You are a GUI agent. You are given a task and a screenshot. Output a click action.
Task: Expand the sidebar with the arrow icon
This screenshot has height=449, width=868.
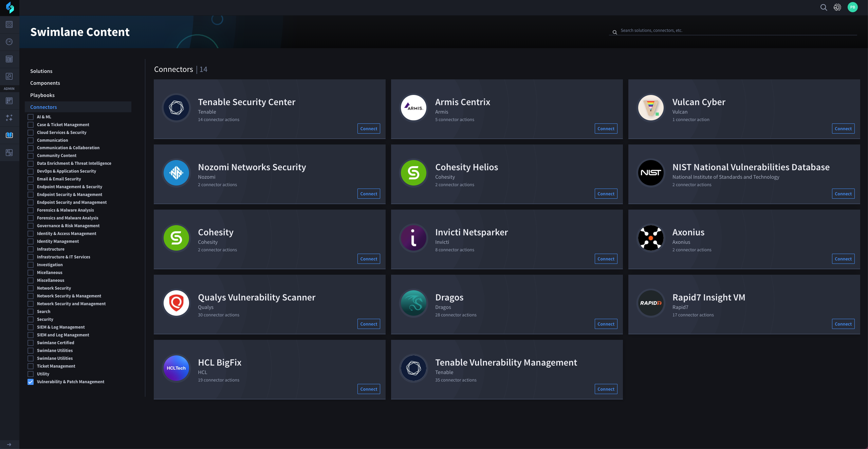pos(9,444)
